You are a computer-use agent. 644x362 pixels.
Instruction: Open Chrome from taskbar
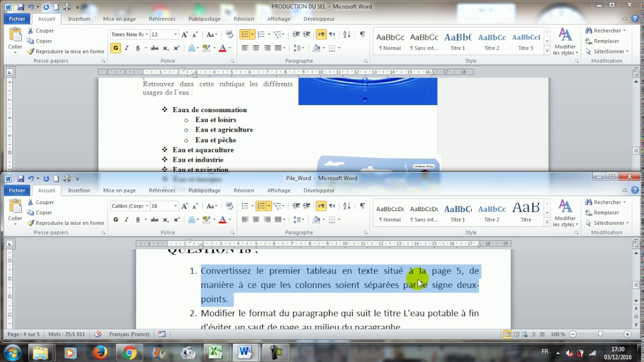click(x=129, y=353)
